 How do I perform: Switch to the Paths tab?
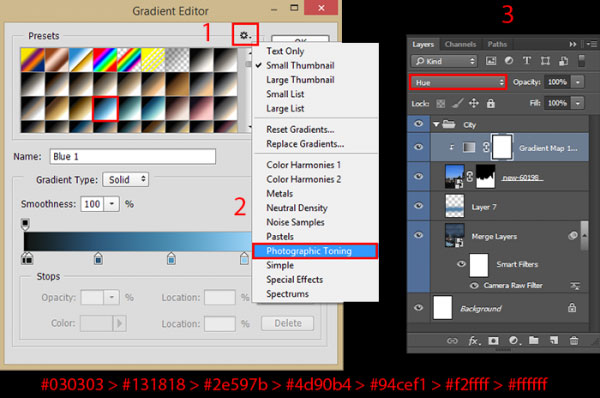497,44
